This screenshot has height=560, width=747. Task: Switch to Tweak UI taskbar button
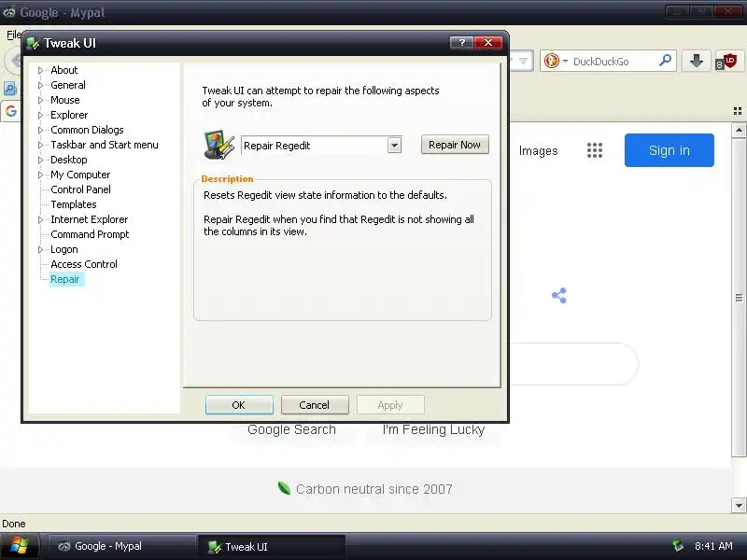tap(271, 546)
